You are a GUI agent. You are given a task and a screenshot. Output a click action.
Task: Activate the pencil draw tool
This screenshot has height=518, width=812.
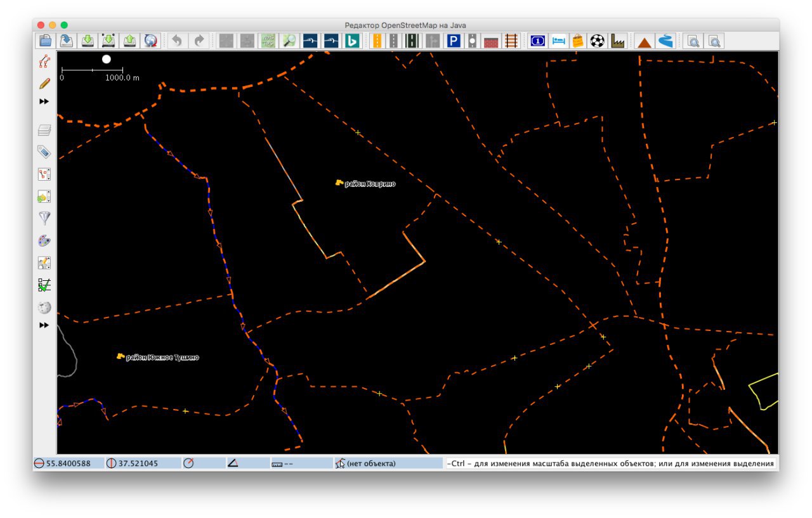pos(44,83)
